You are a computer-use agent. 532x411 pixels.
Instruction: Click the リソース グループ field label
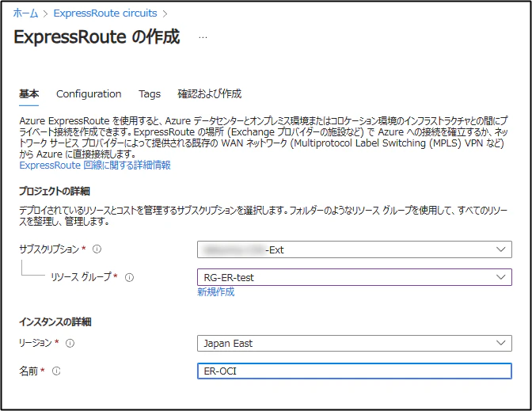click(x=81, y=277)
